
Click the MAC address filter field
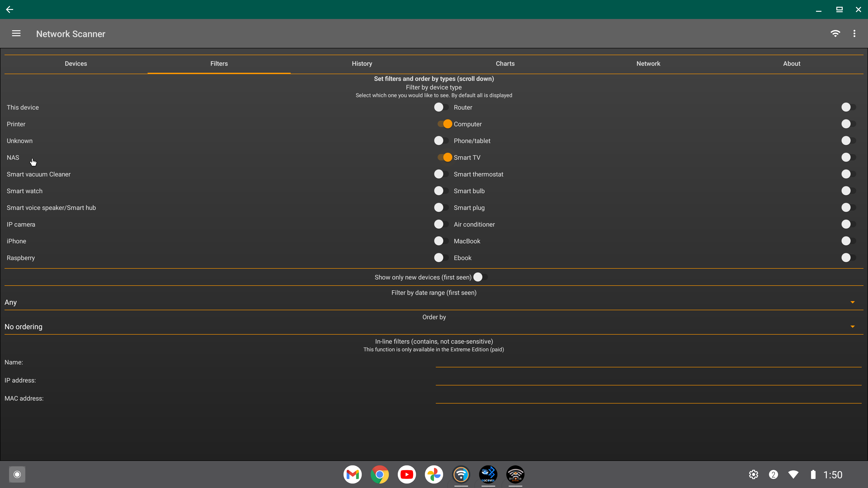click(x=648, y=398)
